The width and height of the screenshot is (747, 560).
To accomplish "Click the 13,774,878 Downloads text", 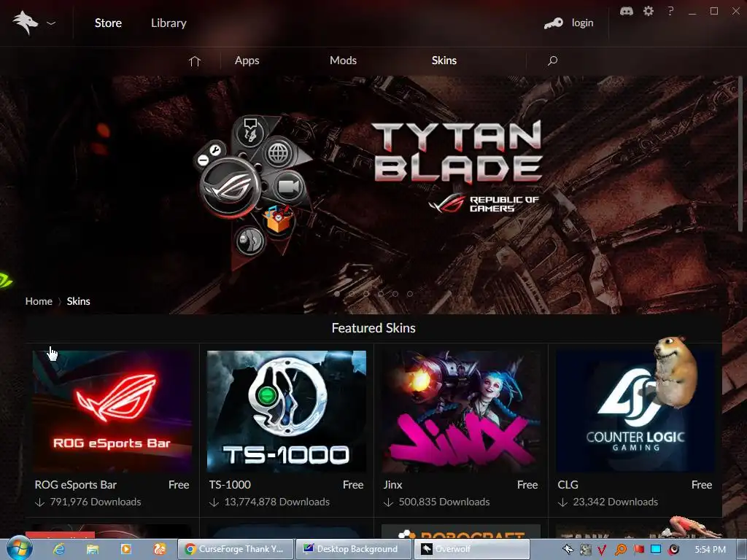I will pyautogui.click(x=276, y=502).
